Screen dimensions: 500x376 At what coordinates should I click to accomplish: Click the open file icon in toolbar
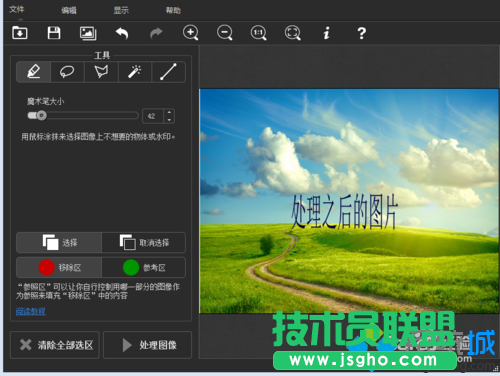20,33
